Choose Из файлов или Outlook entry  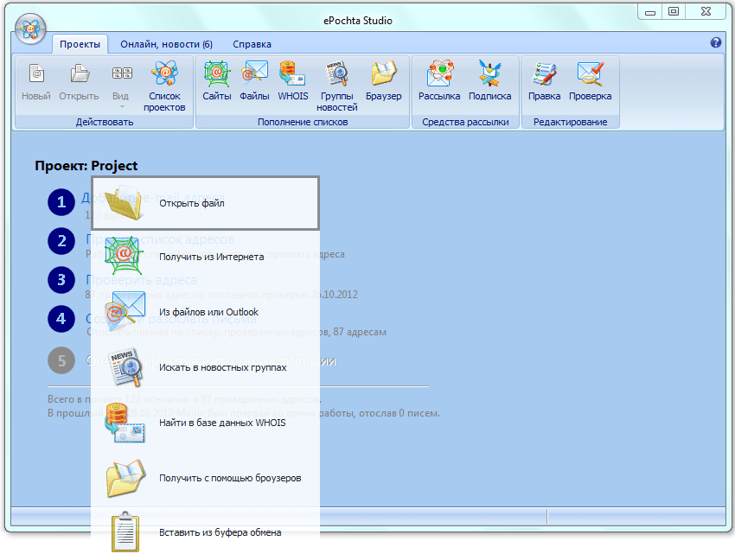pos(205,312)
